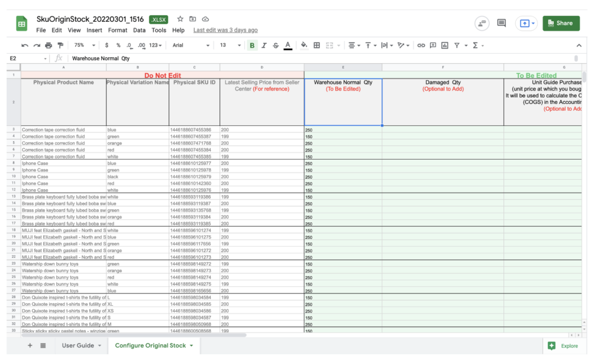Viewport: 596px width, 364px height.
Task: Star this spreadsheet
Action: (x=180, y=19)
